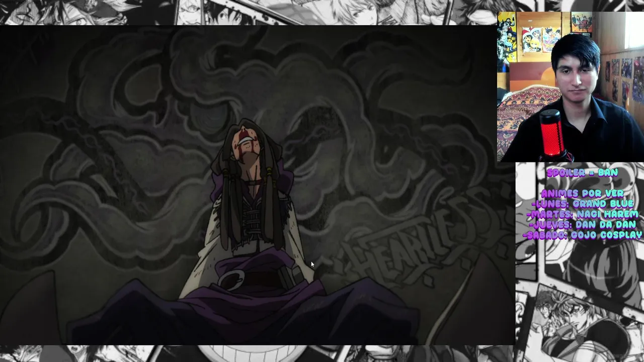Click the "-SABADO: GOJO COSPLAY" schedule line
Image resolution: width=644 pixels, height=362 pixels.
click(x=582, y=235)
